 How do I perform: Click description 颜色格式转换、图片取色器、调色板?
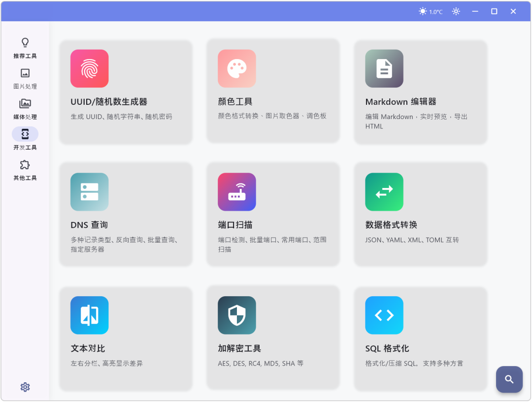point(272,116)
